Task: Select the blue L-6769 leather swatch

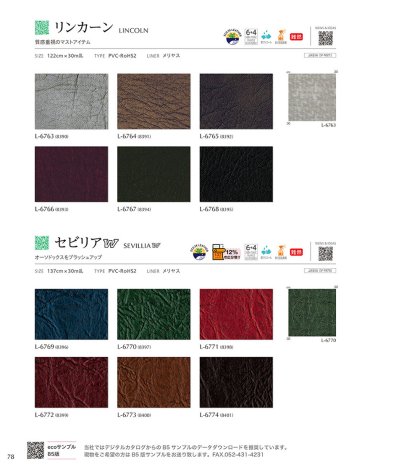Action: (71, 314)
